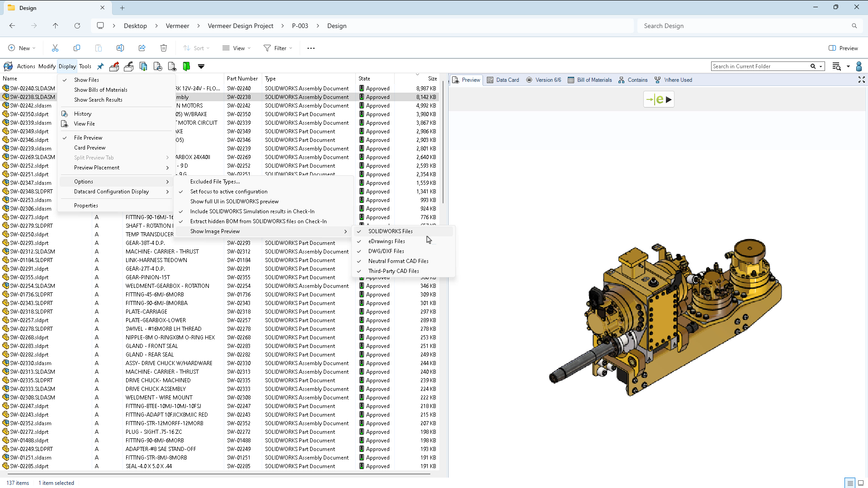Image resolution: width=868 pixels, height=488 pixels.
Task: Switch to the Bill of Materials tab
Action: pos(590,80)
